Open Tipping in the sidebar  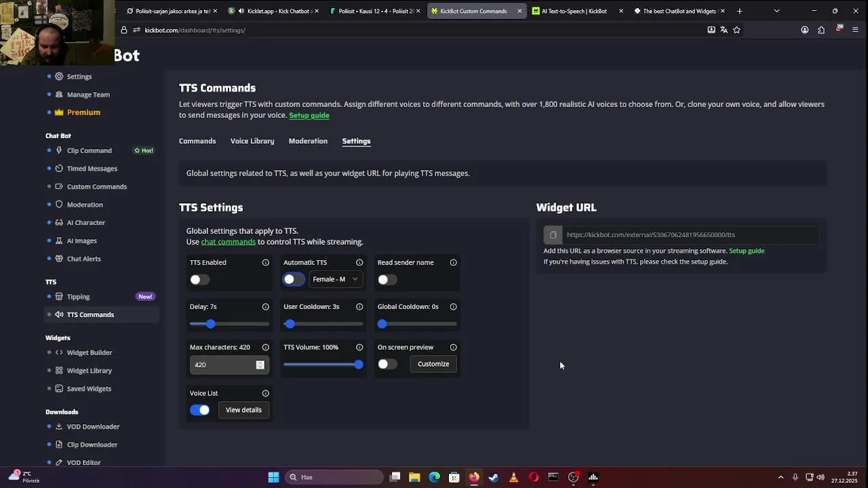tap(78, 297)
